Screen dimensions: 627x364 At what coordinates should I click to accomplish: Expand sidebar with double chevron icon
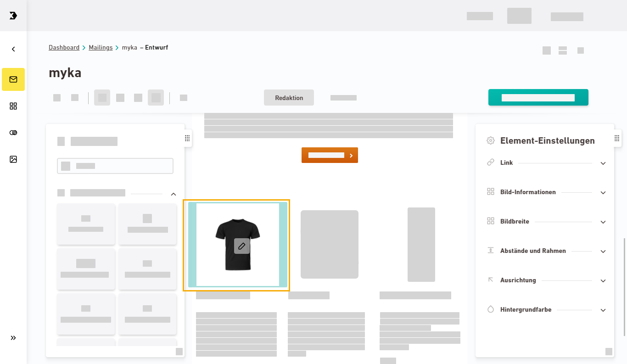13,338
